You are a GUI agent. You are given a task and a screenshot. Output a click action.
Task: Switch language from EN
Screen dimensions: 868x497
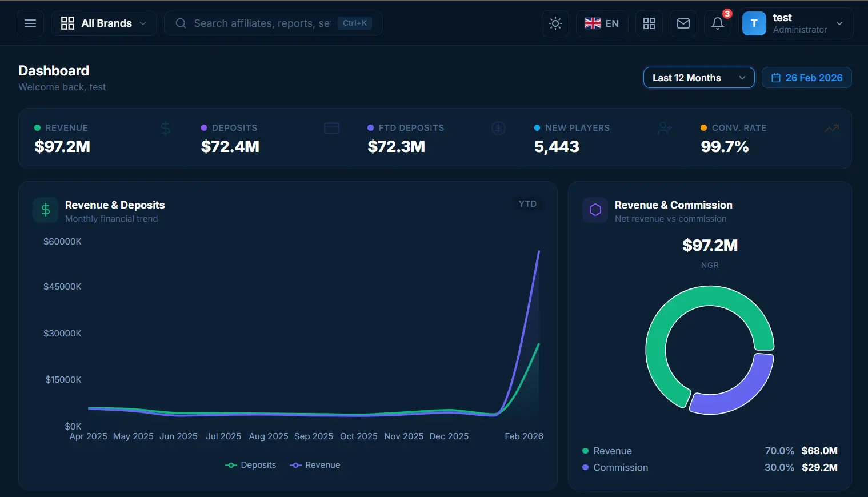[601, 23]
